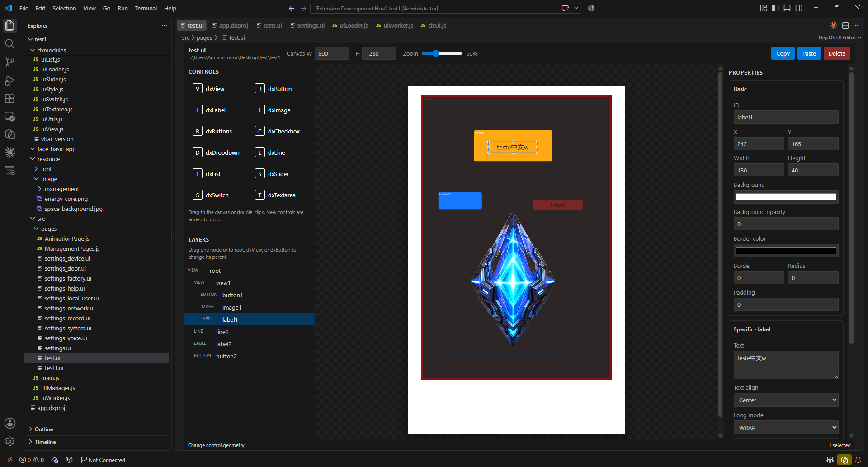The width and height of the screenshot is (868, 467).
Task: Open main.js in Explorer
Action: click(50, 378)
